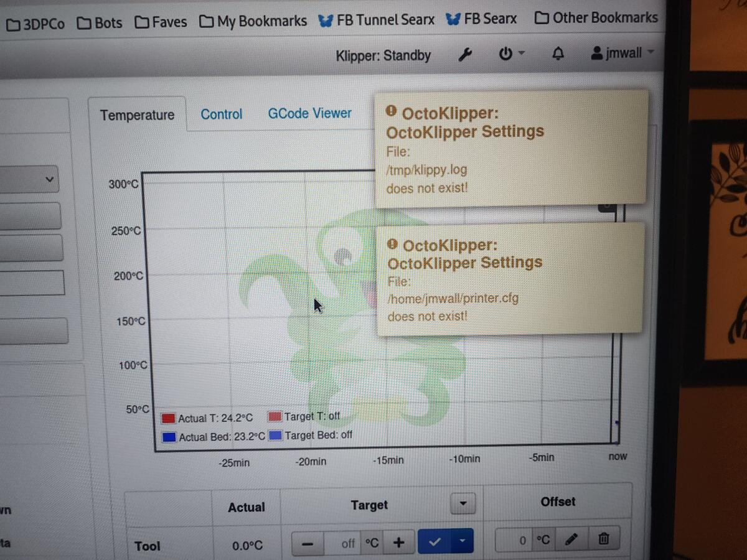Open the Other Bookmarks folder
The height and width of the screenshot is (560, 747).
pos(596,17)
